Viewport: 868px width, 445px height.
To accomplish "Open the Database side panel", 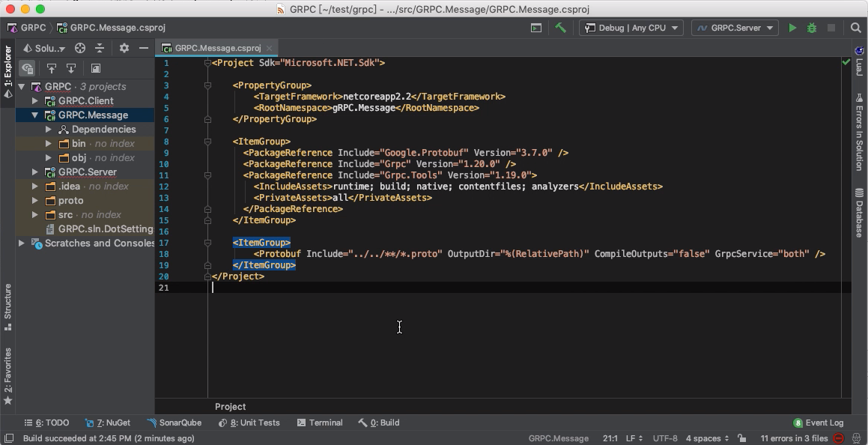I will coord(859,213).
